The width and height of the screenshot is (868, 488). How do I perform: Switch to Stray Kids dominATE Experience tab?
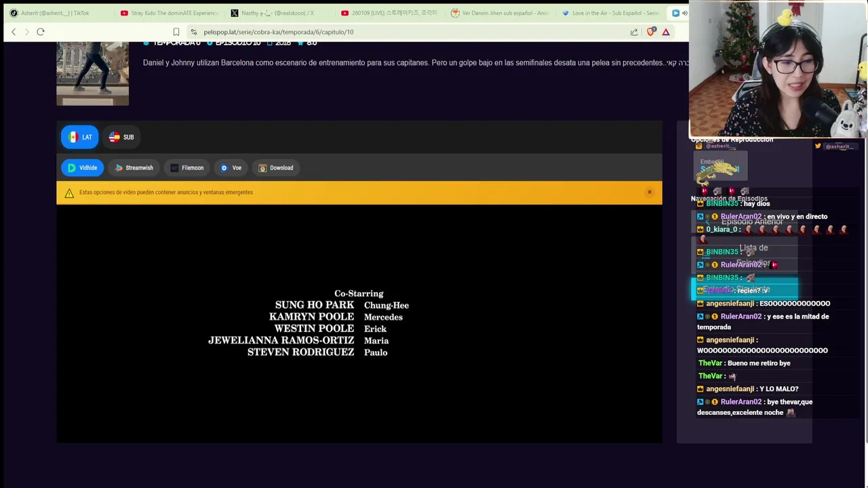click(x=170, y=13)
